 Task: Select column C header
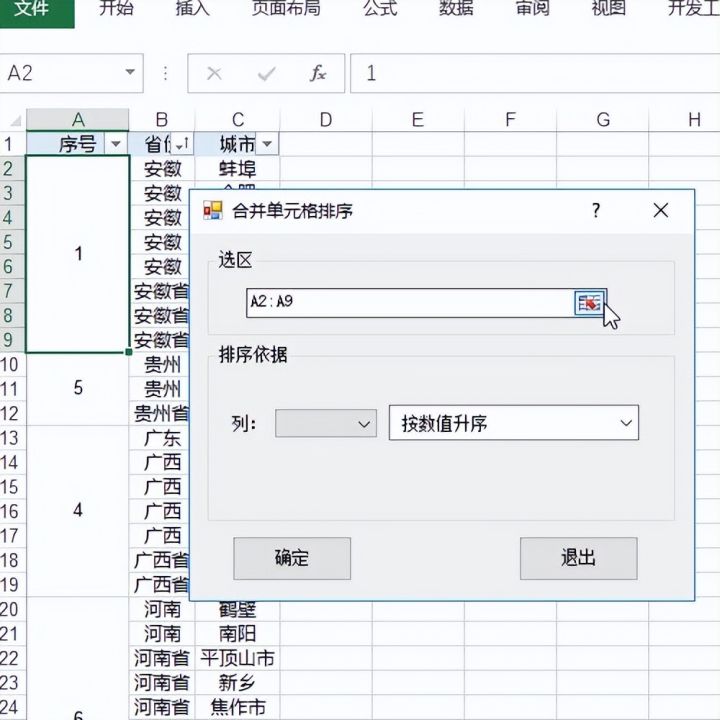(x=237, y=120)
